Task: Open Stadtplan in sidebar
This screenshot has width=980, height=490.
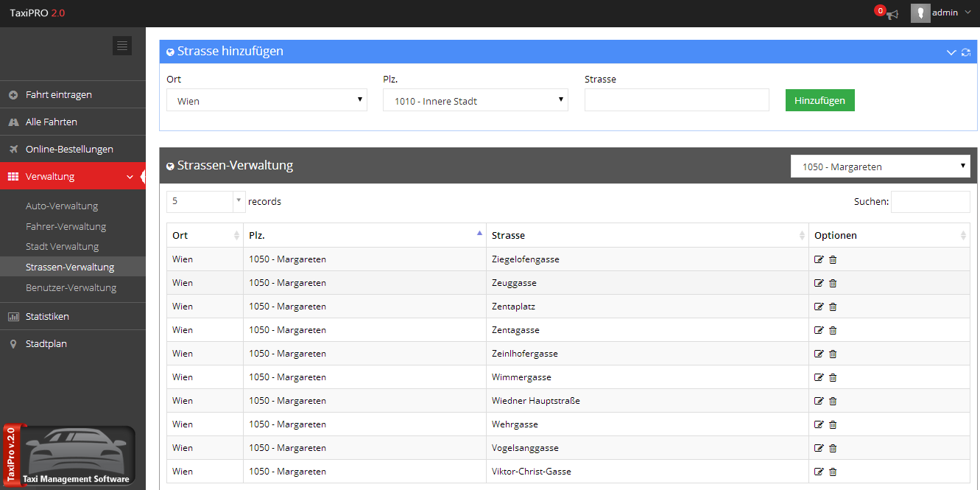Action: [73, 344]
